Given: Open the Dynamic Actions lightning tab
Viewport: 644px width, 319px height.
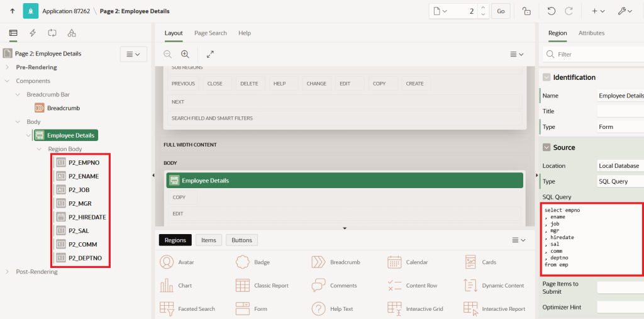Looking at the screenshot, I should pos(33,33).
